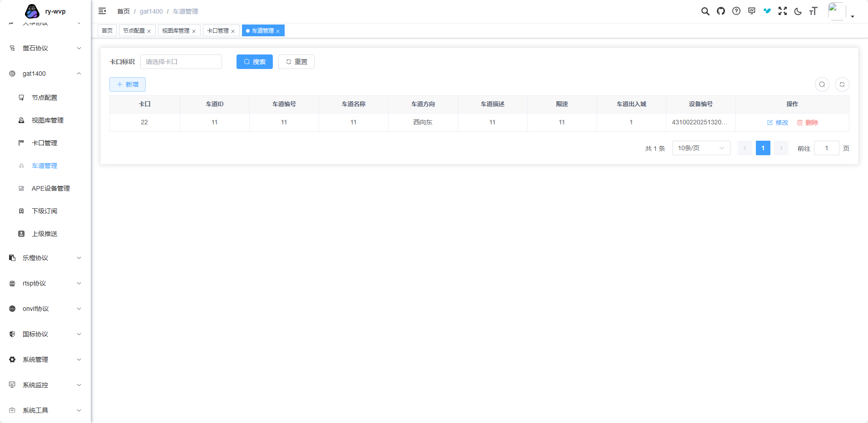Image resolution: width=868 pixels, height=423 pixels.
Task: Switch to dark mode via moon icon
Action: 798,11
